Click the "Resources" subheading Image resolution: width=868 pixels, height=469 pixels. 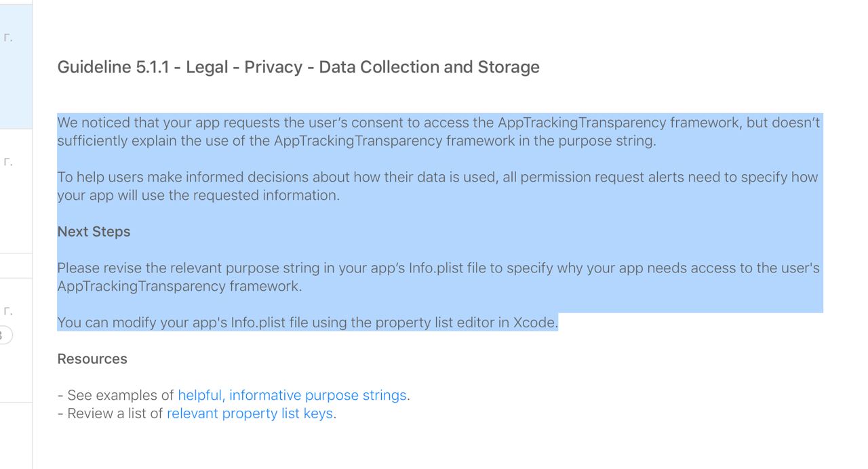92,359
